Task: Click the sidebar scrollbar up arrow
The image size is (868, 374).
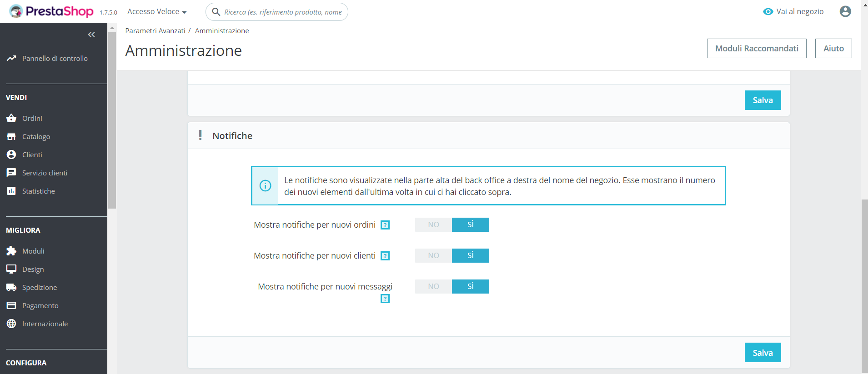Action: point(112,28)
